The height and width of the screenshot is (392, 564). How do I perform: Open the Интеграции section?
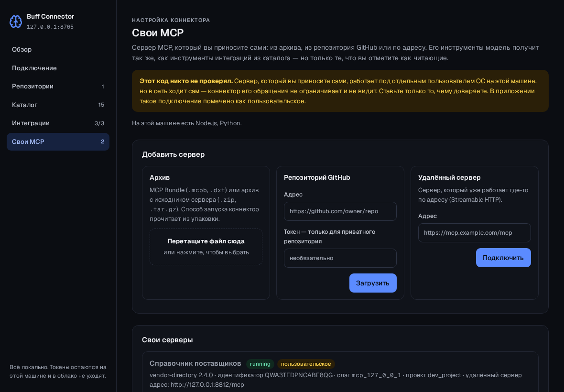tap(58, 123)
